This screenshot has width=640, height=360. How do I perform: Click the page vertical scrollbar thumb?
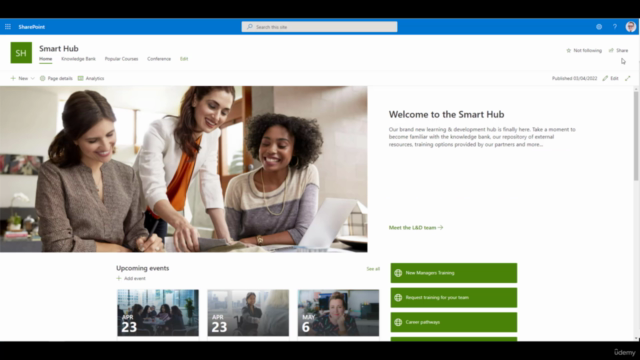[636, 136]
